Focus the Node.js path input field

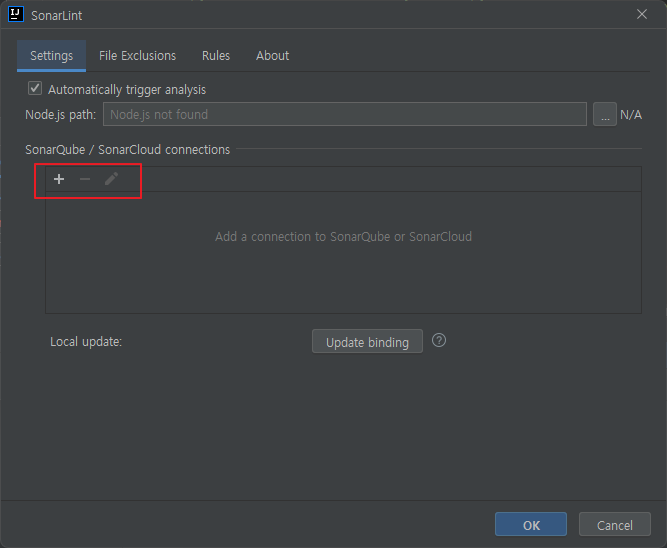point(345,114)
